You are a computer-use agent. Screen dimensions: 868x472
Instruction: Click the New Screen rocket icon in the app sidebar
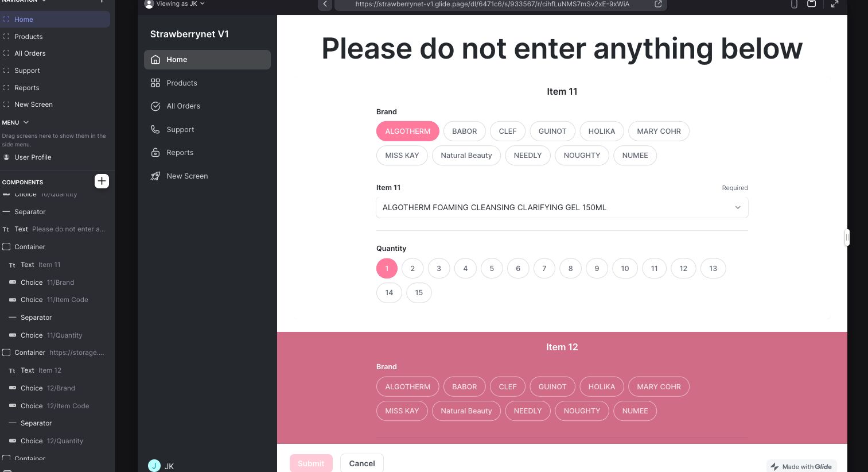tap(155, 176)
